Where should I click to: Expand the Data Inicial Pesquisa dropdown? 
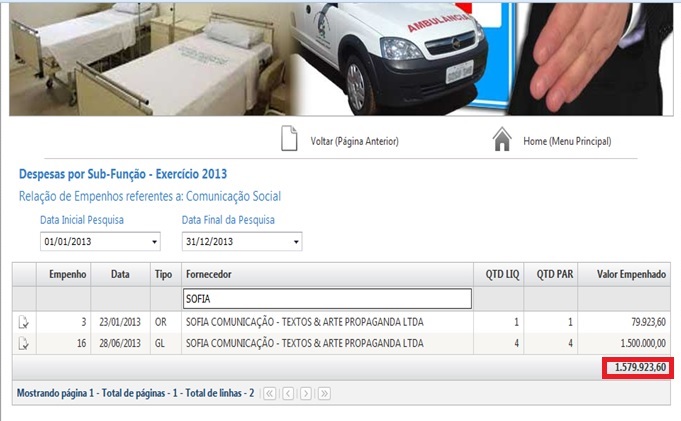[154, 242]
